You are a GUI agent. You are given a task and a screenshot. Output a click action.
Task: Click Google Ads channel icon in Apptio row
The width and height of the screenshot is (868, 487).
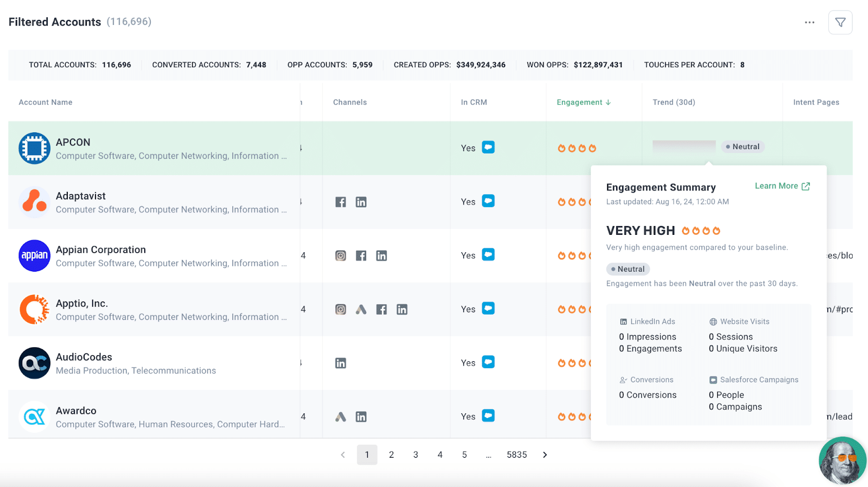tap(361, 310)
